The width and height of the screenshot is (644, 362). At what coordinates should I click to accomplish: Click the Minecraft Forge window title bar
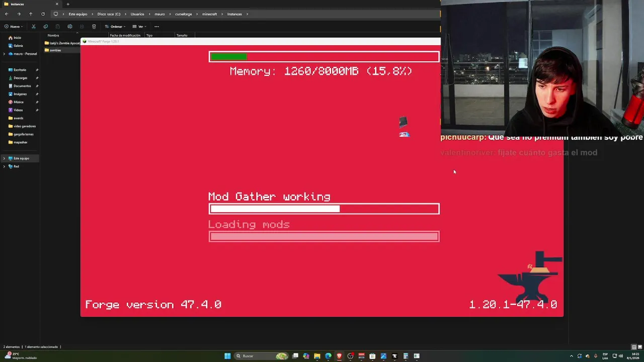tap(260, 41)
